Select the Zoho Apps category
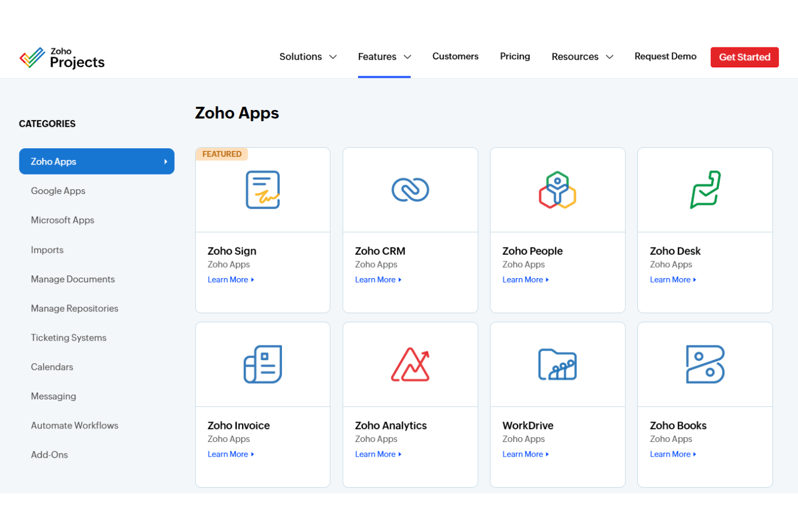Viewport: 798px width, 532px height. pyautogui.click(x=97, y=161)
